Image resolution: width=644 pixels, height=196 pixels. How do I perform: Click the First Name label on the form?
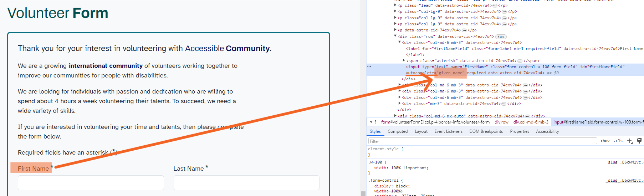tap(33, 169)
